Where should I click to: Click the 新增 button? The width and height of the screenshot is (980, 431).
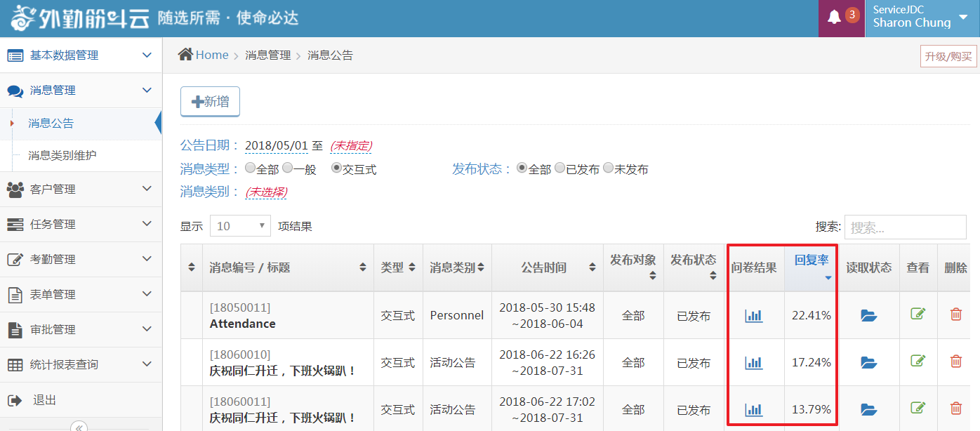(211, 102)
